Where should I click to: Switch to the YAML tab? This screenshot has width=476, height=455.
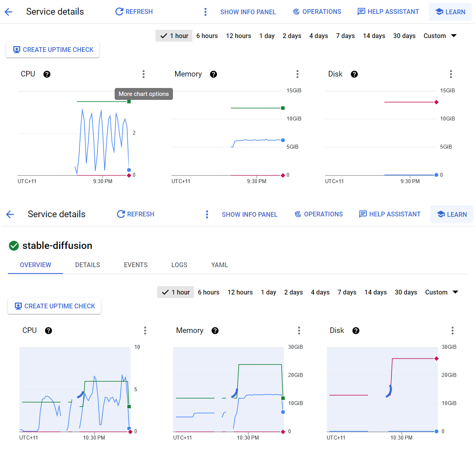(219, 265)
